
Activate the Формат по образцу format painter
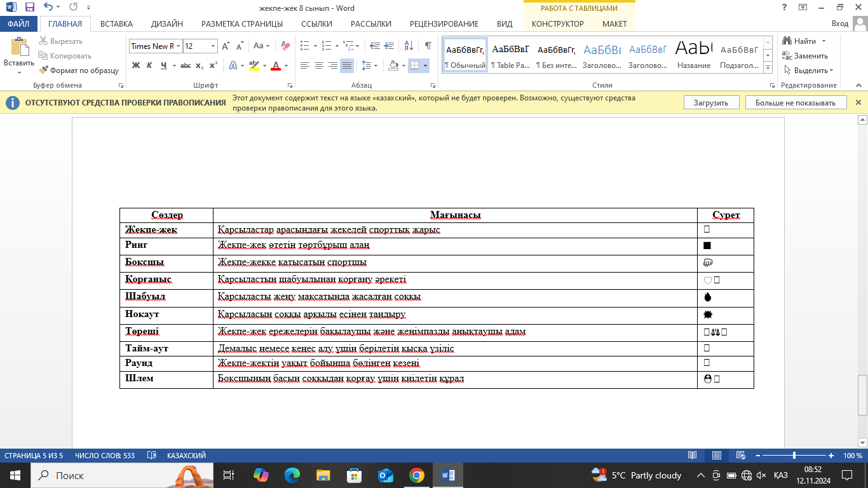tap(79, 71)
